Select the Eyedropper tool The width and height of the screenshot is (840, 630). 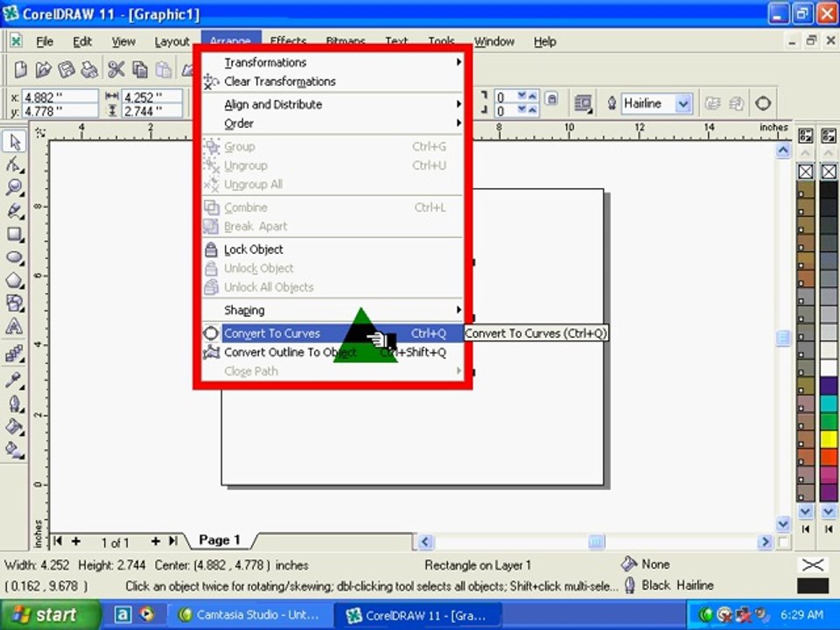click(15, 380)
